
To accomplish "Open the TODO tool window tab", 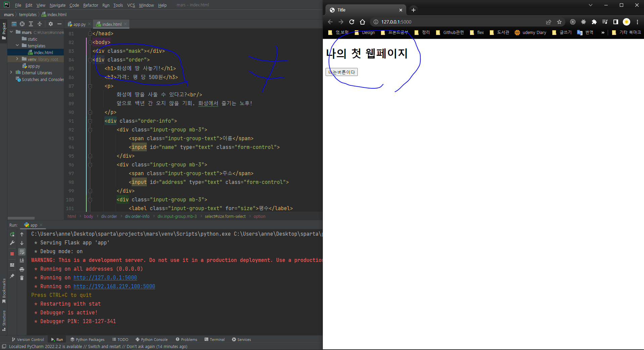I will pyautogui.click(x=120, y=340).
